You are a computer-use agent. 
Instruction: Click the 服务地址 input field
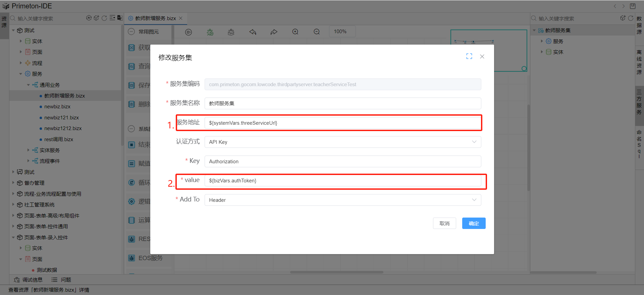342,123
